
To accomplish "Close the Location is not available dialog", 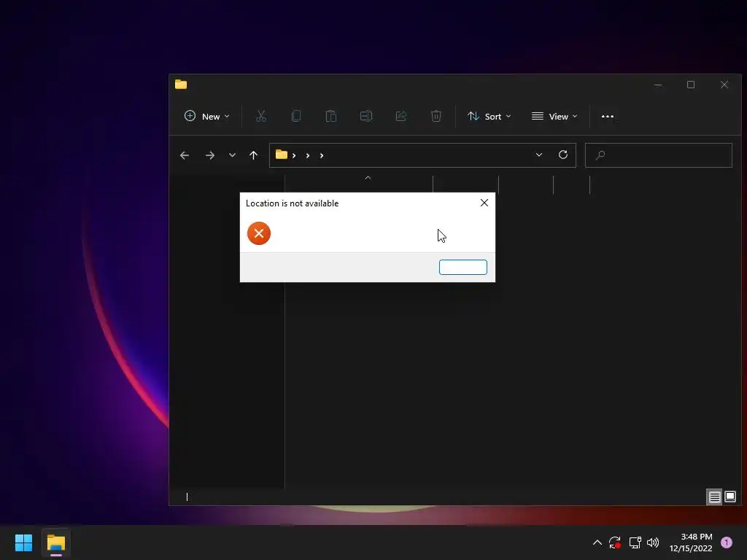I will pyautogui.click(x=484, y=203).
